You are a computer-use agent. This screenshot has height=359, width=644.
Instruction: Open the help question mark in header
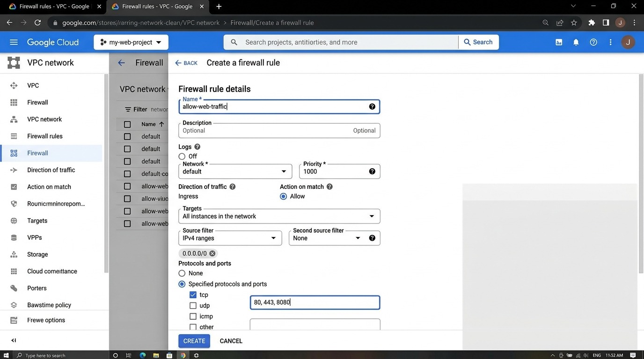pos(593,42)
